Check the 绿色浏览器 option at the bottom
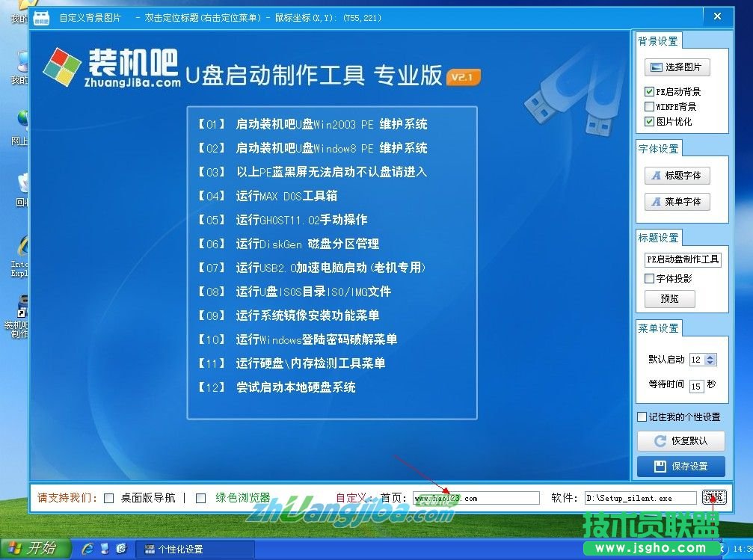The width and height of the screenshot is (753, 560). 200,497
